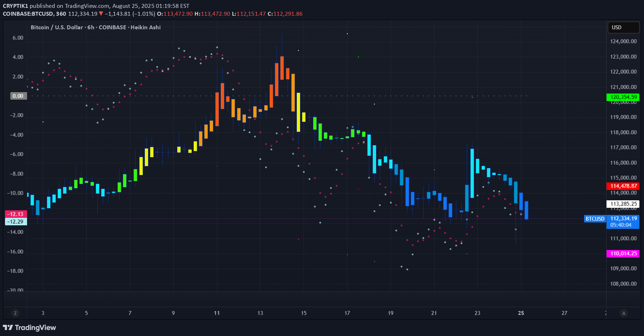Click date label 19 on time axis

pos(391,313)
